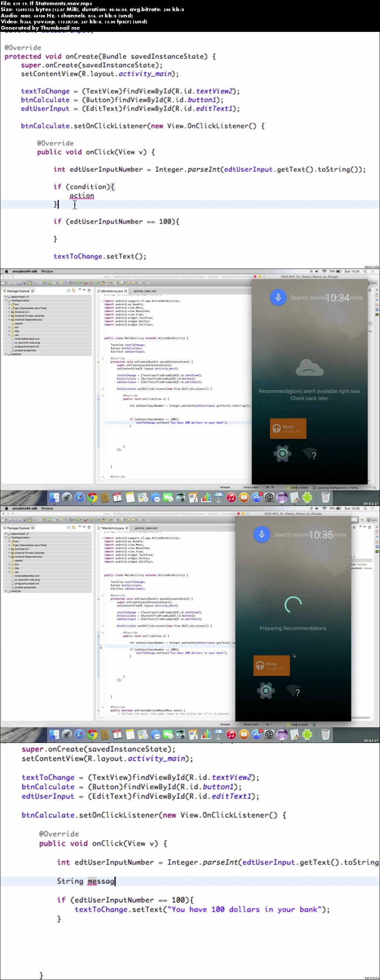Open Android app icon in 10:35 dock
Screen dimensions: 380x980
(307, 734)
